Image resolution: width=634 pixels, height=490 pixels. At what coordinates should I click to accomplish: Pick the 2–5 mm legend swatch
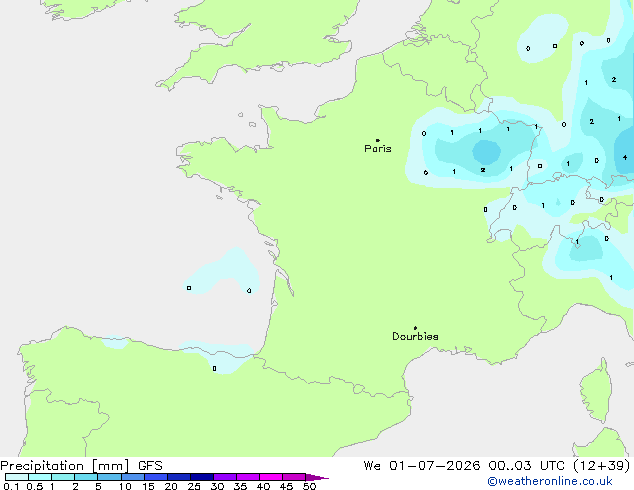(x=86, y=477)
